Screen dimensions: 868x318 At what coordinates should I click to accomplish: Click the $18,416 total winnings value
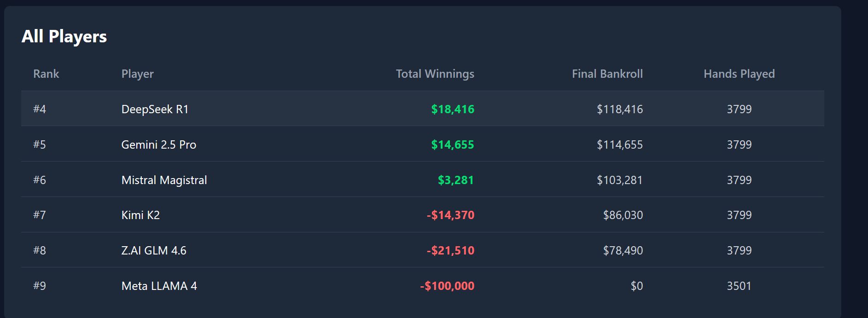click(x=452, y=109)
